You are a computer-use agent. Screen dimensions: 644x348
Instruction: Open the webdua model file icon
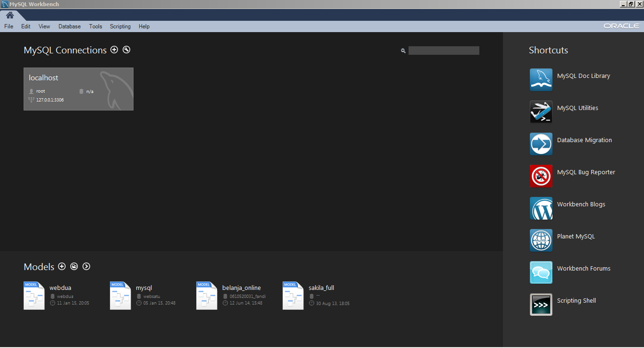[34, 296]
